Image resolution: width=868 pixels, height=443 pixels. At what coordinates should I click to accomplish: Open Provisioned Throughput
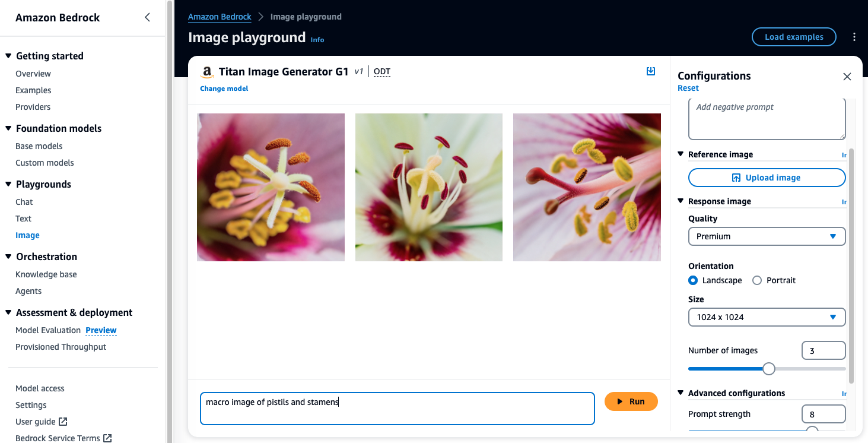(x=61, y=347)
